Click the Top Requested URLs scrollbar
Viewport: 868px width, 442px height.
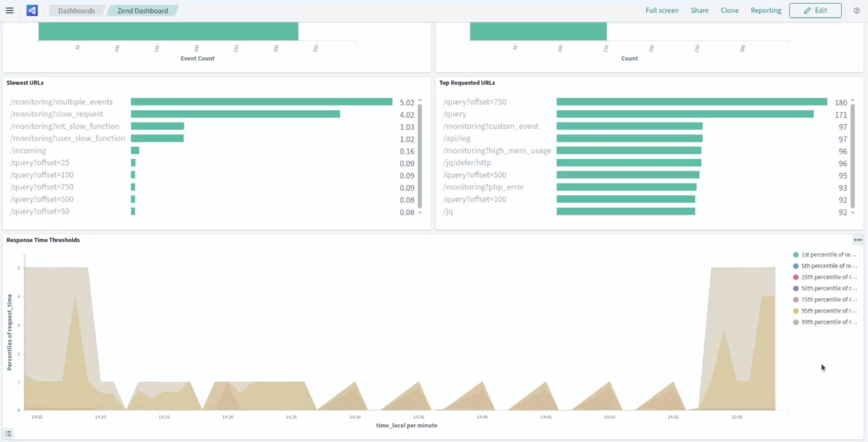[x=852, y=156]
